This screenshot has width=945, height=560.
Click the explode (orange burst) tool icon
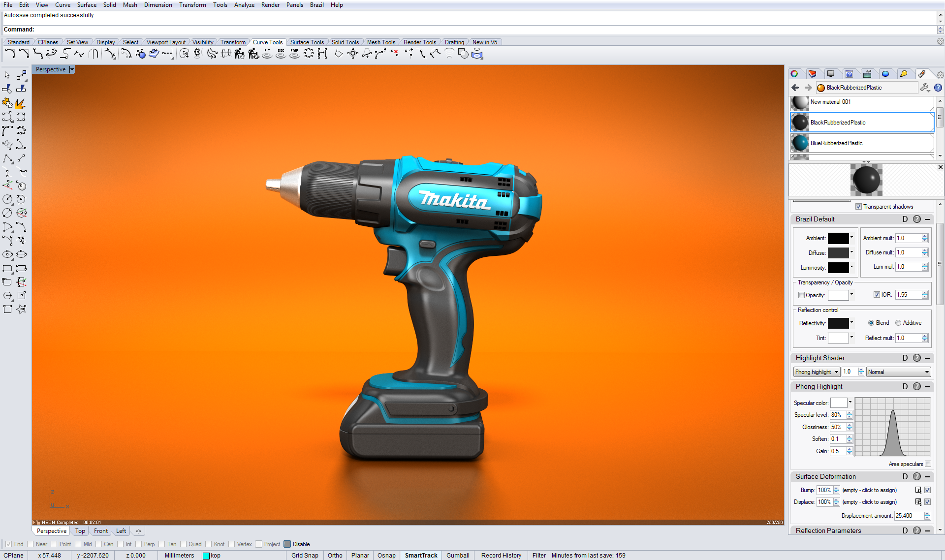coord(21,103)
